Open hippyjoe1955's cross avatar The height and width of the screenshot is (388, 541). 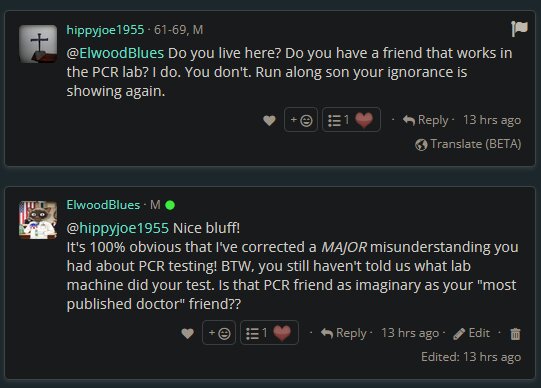pyautogui.click(x=38, y=44)
